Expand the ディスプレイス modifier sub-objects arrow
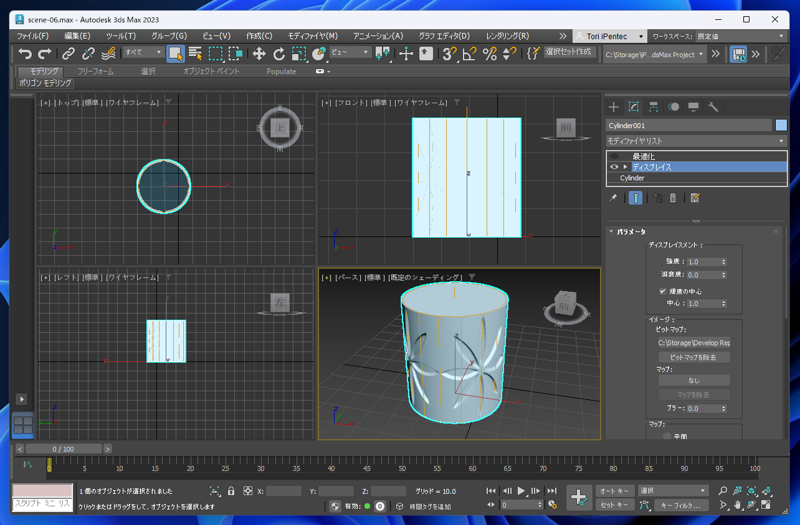Screen dimensions: 800x525 coord(626,167)
